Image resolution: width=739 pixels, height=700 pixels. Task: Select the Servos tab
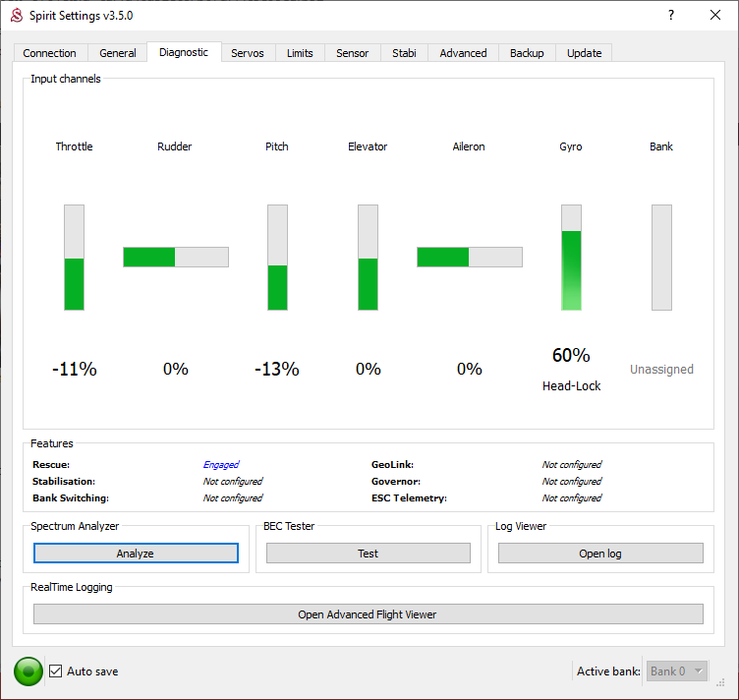[x=248, y=53]
